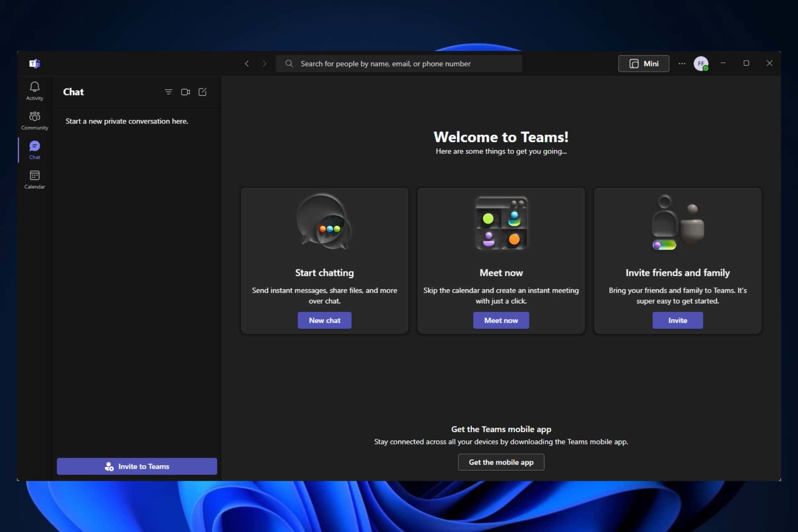This screenshot has width=798, height=532.
Task: Click the user profile avatar icon
Action: (x=701, y=64)
